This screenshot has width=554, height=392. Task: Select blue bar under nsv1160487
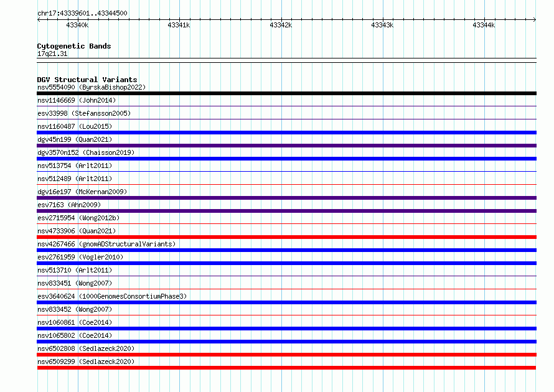pos(286,133)
